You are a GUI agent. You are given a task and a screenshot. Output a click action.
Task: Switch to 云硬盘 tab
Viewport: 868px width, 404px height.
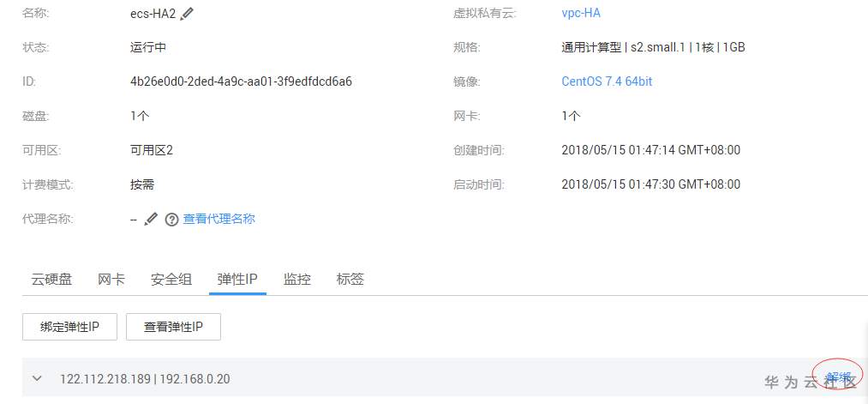click(x=51, y=279)
